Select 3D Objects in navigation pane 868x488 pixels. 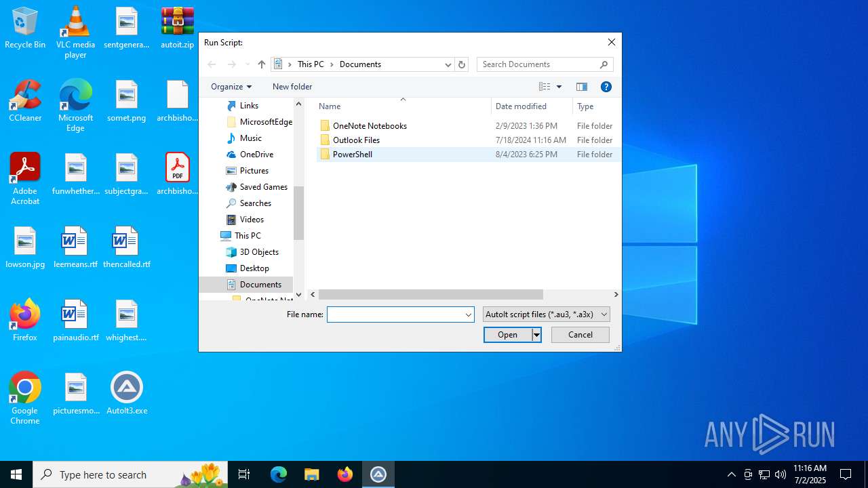click(x=259, y=252)
